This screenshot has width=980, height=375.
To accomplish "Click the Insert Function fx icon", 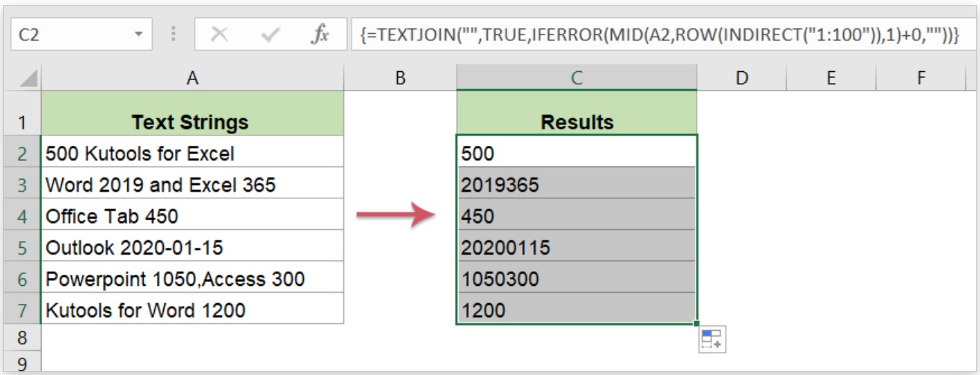I will [319, 34].
